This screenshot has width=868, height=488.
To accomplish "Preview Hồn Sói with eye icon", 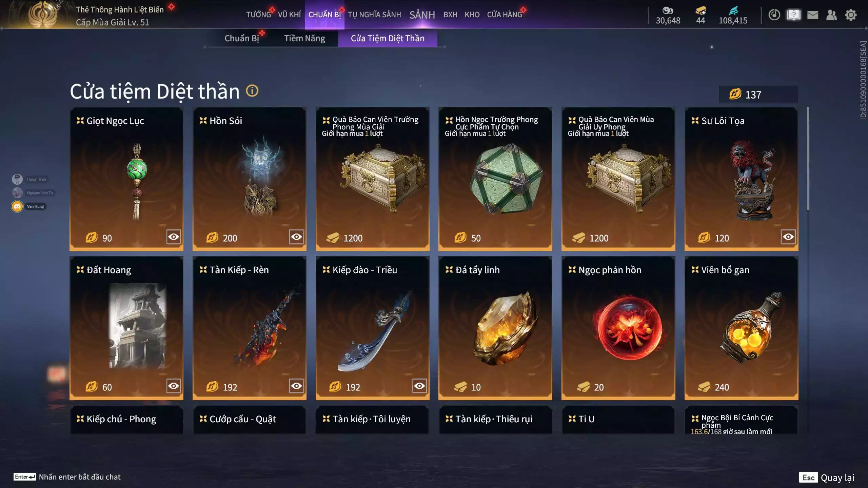I will [x=296, y=237].
